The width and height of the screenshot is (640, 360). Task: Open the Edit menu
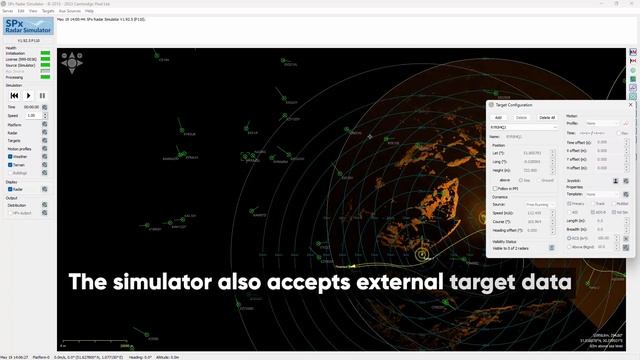pyautogui.click(x=21, y=11)
